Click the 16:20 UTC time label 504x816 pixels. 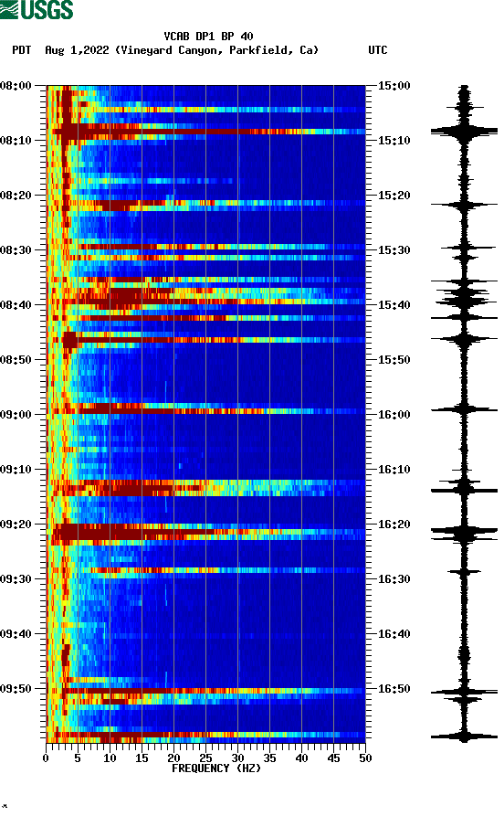[x=394, y=525]
